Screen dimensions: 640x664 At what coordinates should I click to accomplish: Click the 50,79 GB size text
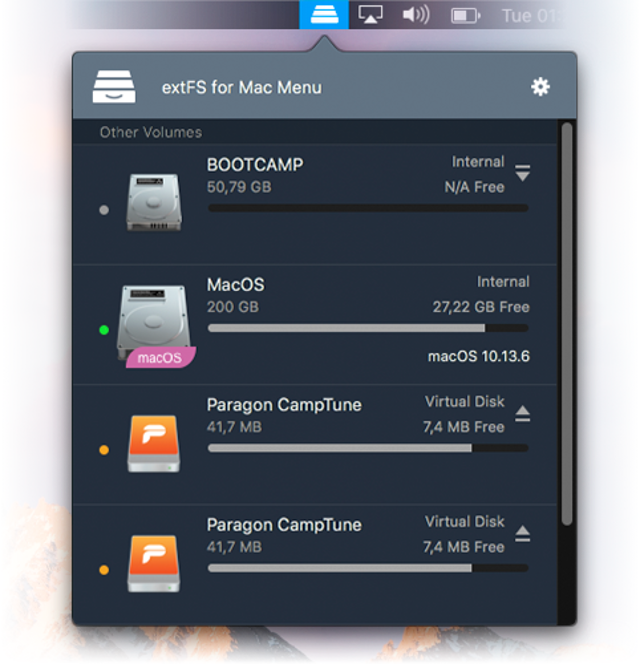coord(239,187)
